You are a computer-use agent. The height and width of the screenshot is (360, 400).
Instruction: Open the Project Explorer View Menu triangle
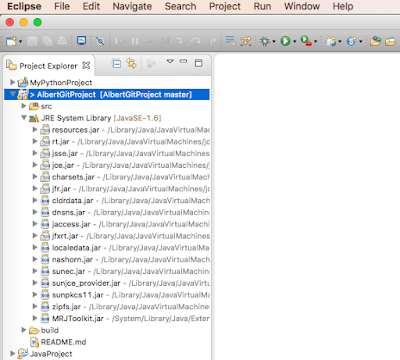(170, 61)
